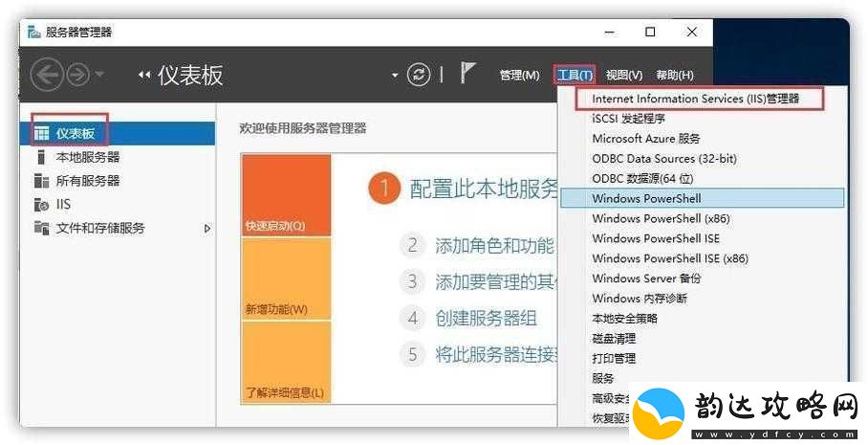Launch Windows PowerShell ISE (x86)
This screenshot has width=868, height=445.
(x=670, y=258)
